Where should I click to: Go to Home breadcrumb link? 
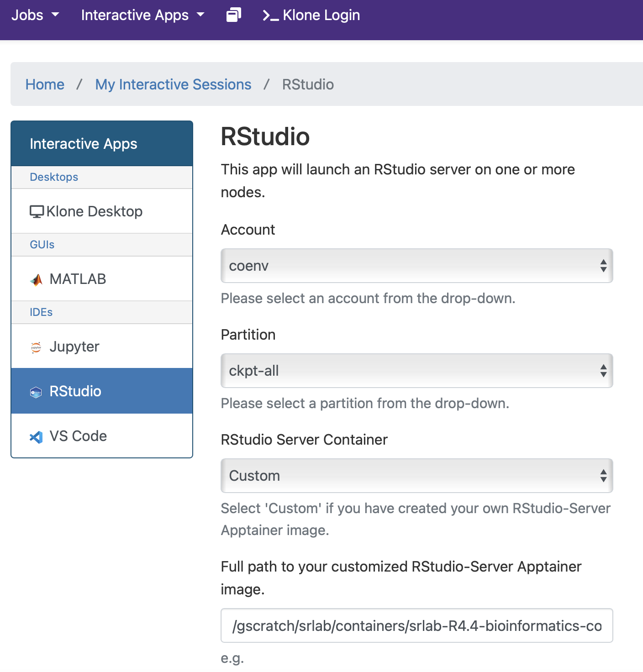coord(45,84)
